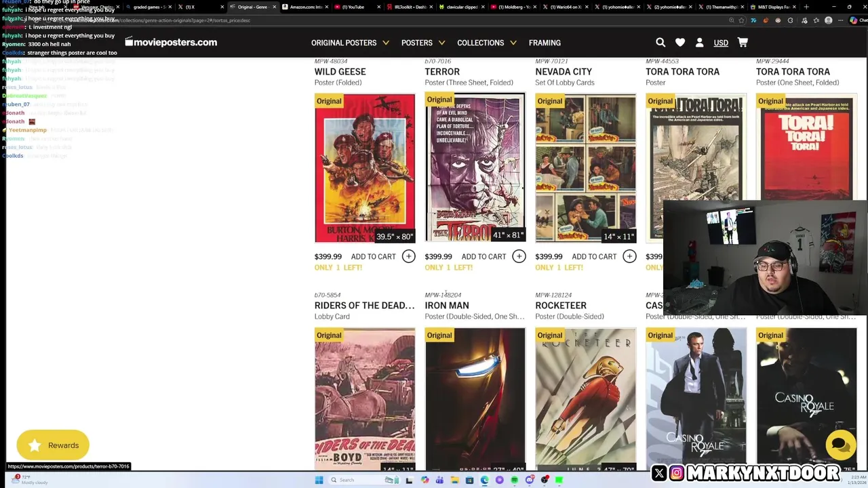The width and height of the screenshot is (868, 488).
Task: Open the account profile icon
Action: tap(700, 43)
